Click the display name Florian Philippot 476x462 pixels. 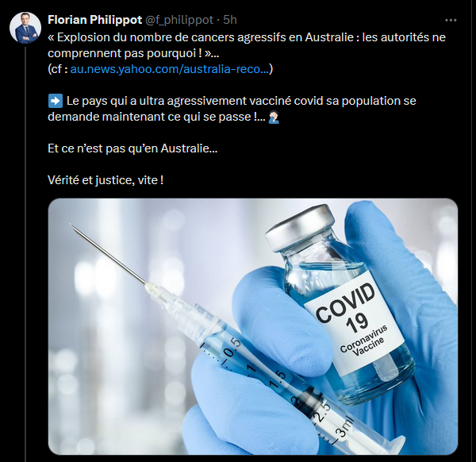point(94,20)
